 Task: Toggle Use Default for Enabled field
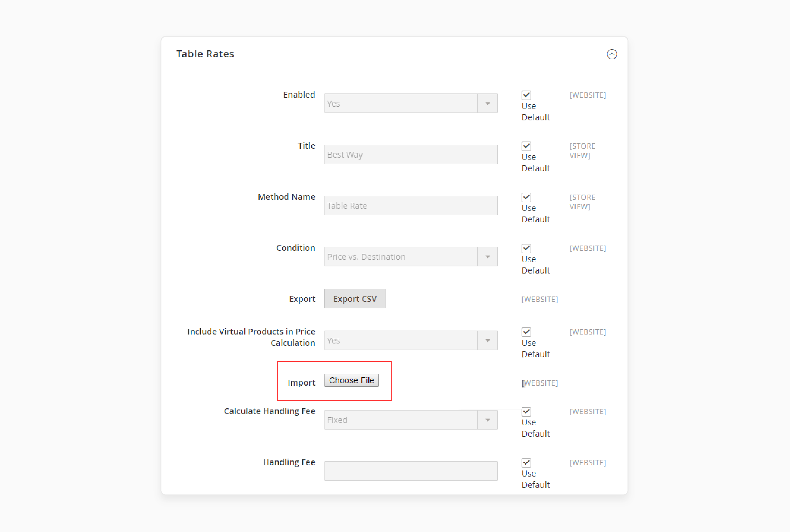[x=525, y=95]
